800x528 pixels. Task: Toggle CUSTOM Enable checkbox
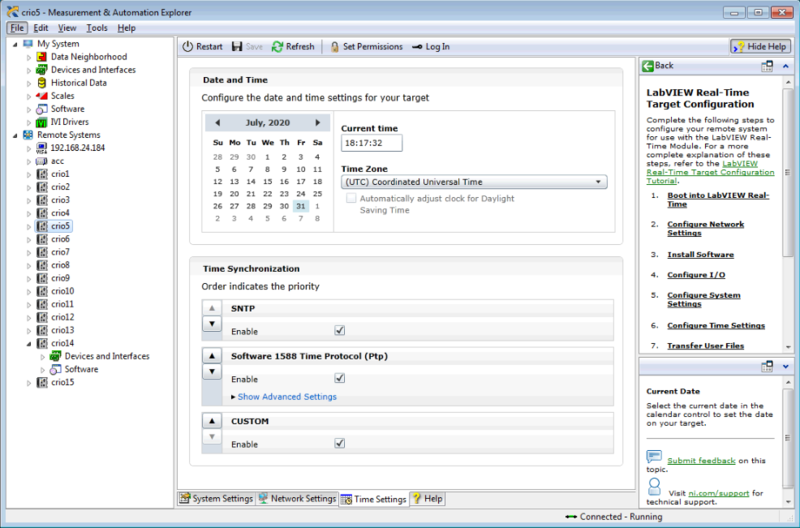point(340,443)
